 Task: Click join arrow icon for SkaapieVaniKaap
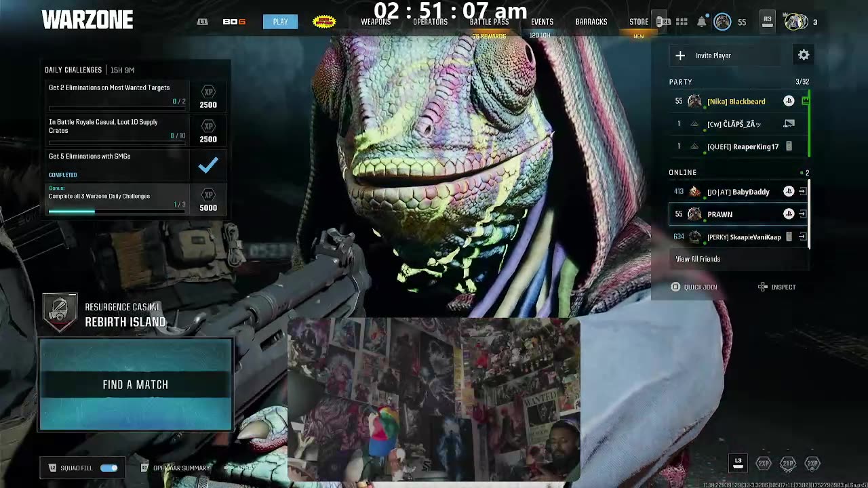click(x=802, y=237)
